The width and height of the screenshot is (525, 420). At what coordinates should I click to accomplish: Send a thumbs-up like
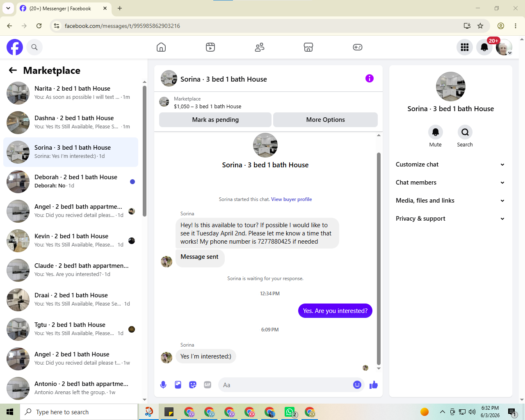[x=374, y=385]
